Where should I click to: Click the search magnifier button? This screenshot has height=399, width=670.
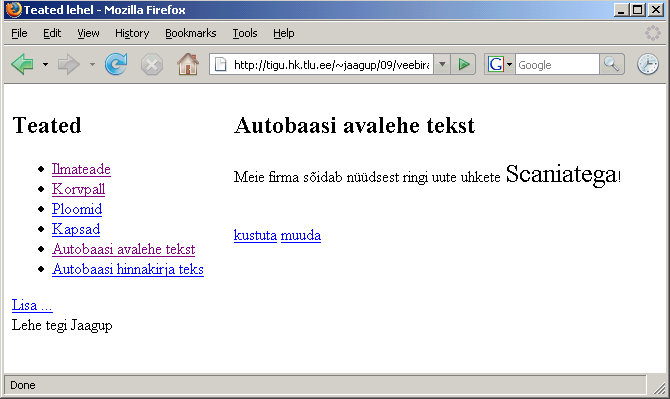pyautogui.click(x=612, y=65)
